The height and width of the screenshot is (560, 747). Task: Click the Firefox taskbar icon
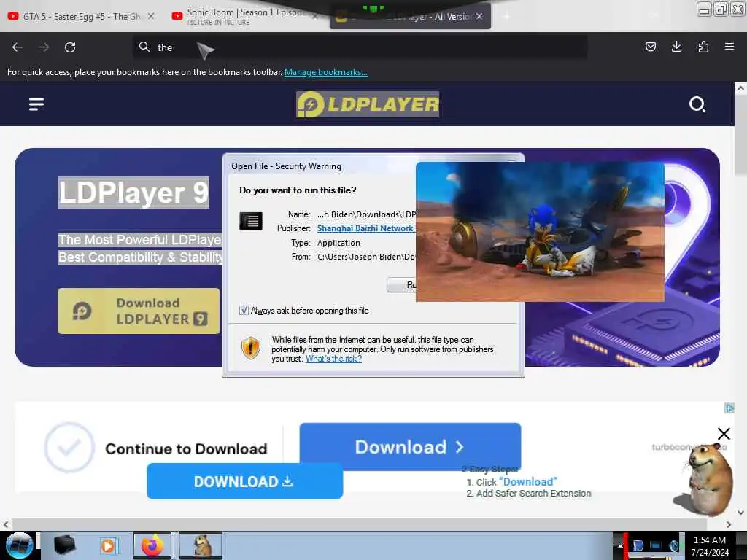point(152,545)
